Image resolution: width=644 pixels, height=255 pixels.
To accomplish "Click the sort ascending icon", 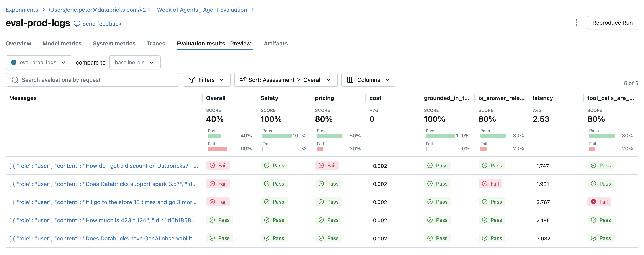I will [243, 80].
